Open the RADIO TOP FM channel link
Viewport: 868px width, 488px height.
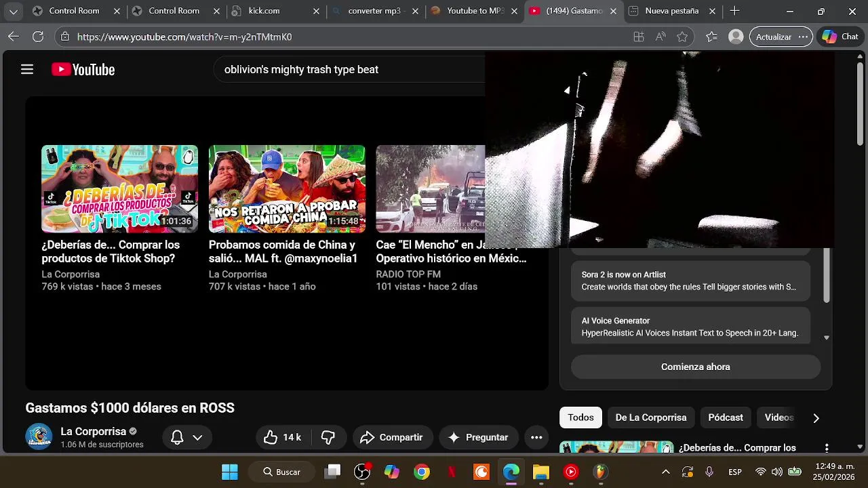(408, 274)
